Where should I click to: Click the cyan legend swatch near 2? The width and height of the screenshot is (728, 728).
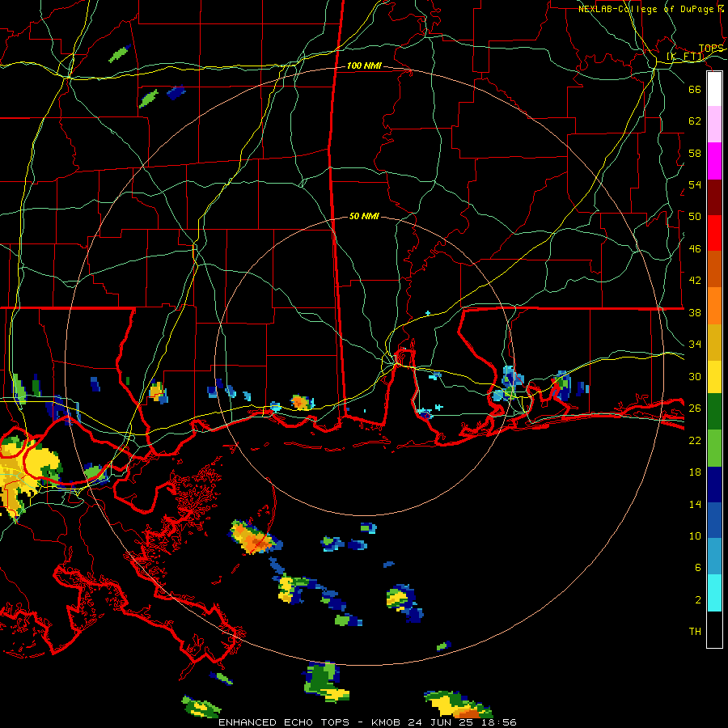click(x=714, y=593)
